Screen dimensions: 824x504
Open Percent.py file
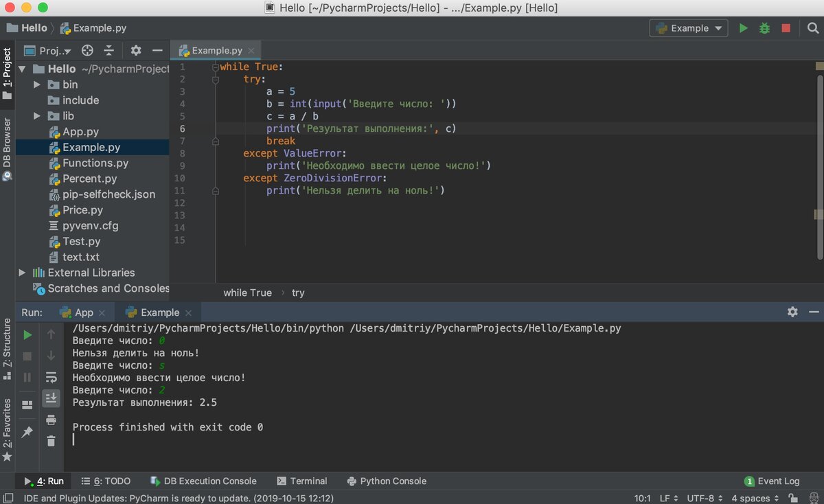[x=89, y=179]
